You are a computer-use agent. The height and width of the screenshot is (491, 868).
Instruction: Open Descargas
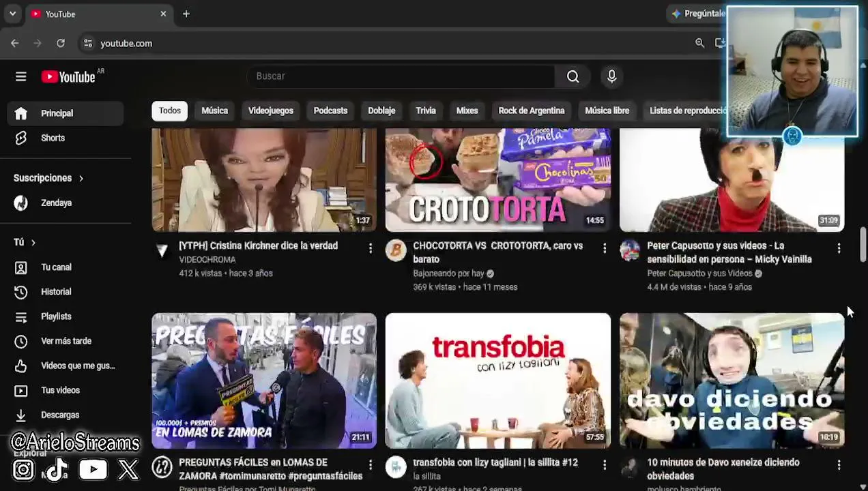point(66,415)
